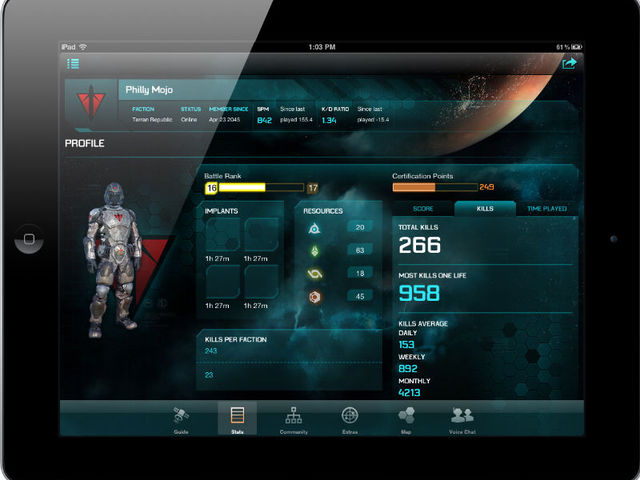640x480 pixels.
Task: Select the top-right implant slot
Action: tap(261, 234)
